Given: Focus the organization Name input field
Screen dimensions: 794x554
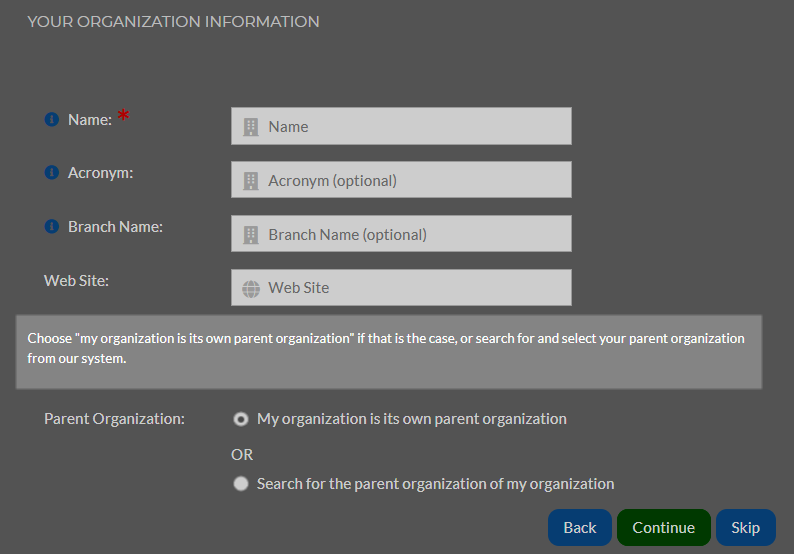Looking at the screenshot, I should pos(402,126).
